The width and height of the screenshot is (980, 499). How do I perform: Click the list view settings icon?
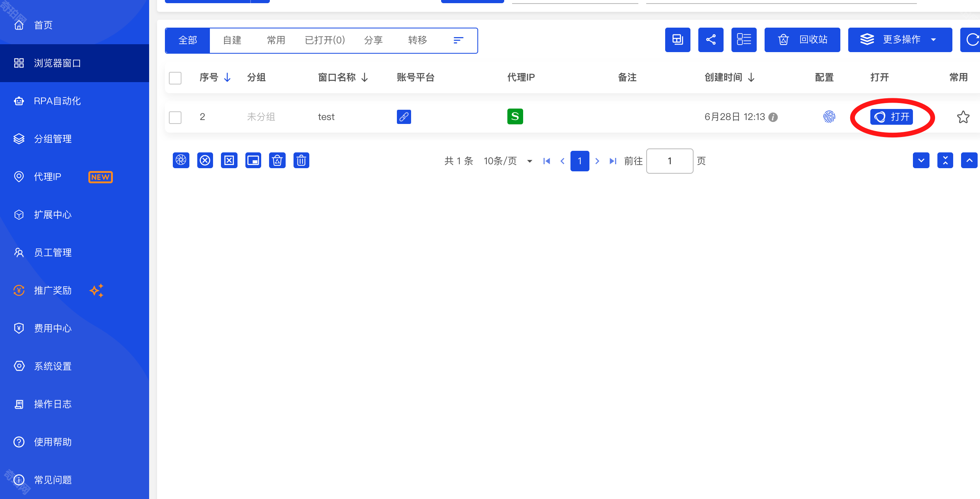[x=744, y=40]
